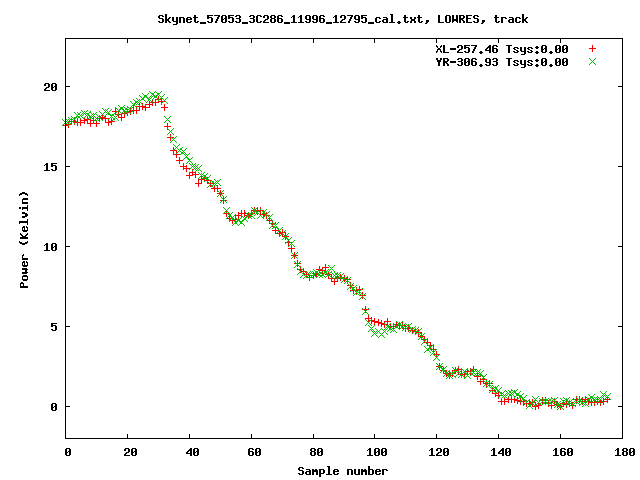Click the x-axis tick label 120
This screenshot has height=480, width=640.
point(438,452)
